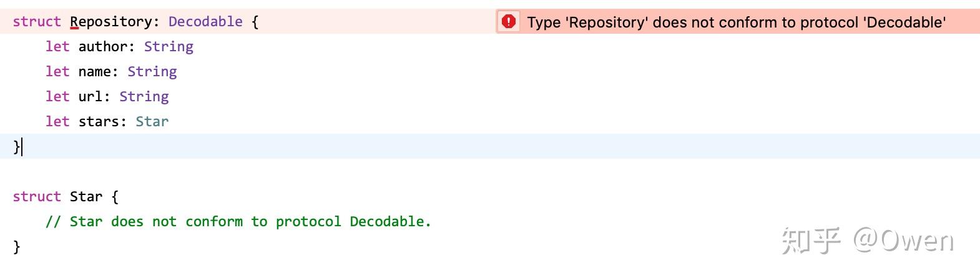Click the opening brace after Decodable
Image resolution: width=980 pixels, height=280 pixels.
255,22
